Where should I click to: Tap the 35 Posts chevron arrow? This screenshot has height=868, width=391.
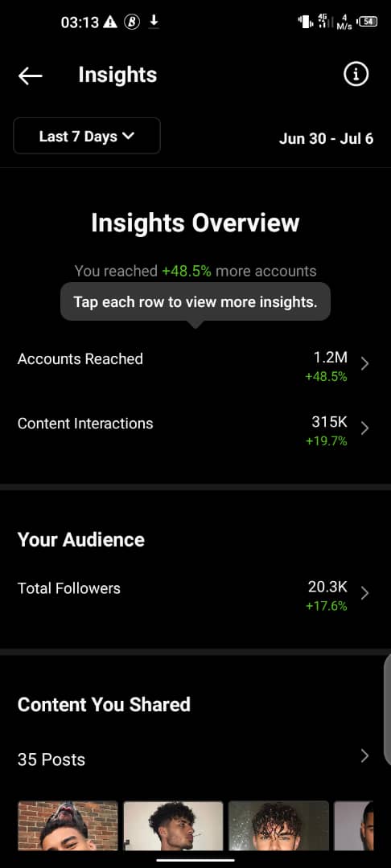[x=364, y=756]
